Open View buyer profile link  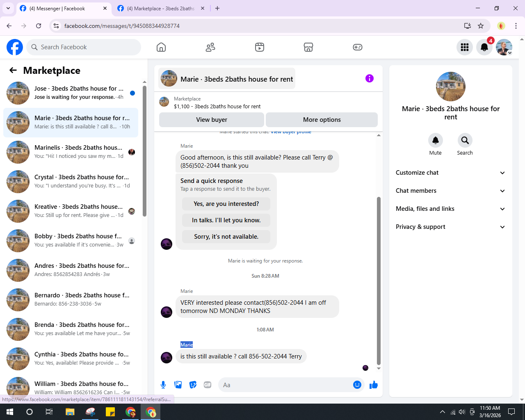point(291,132)
